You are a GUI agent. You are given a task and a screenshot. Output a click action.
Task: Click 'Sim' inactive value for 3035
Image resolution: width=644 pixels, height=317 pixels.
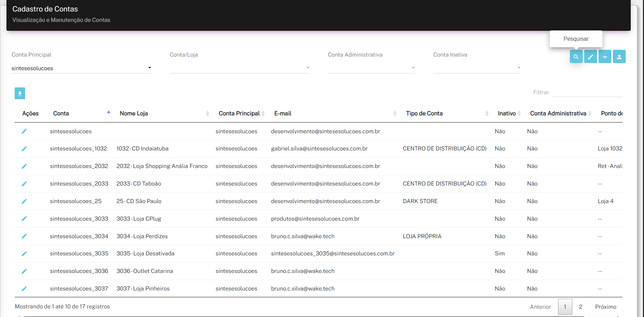pyautogui.click(x=500, y=254)
